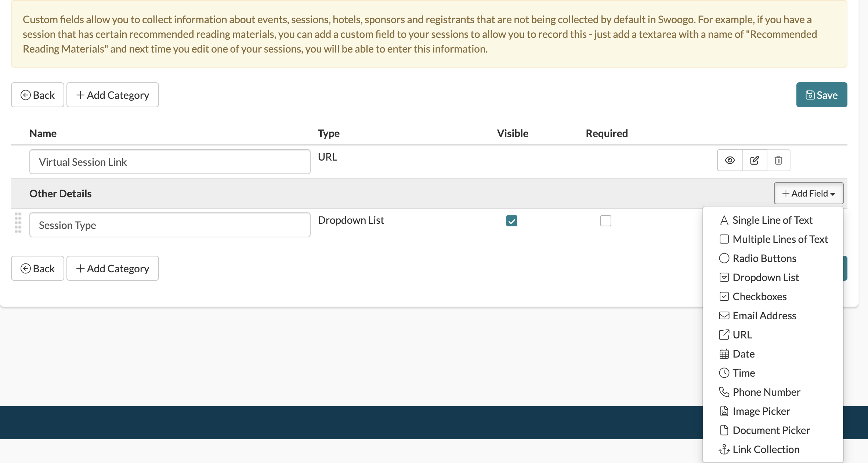Preview the Virtual Session Link field

point(729,160)
